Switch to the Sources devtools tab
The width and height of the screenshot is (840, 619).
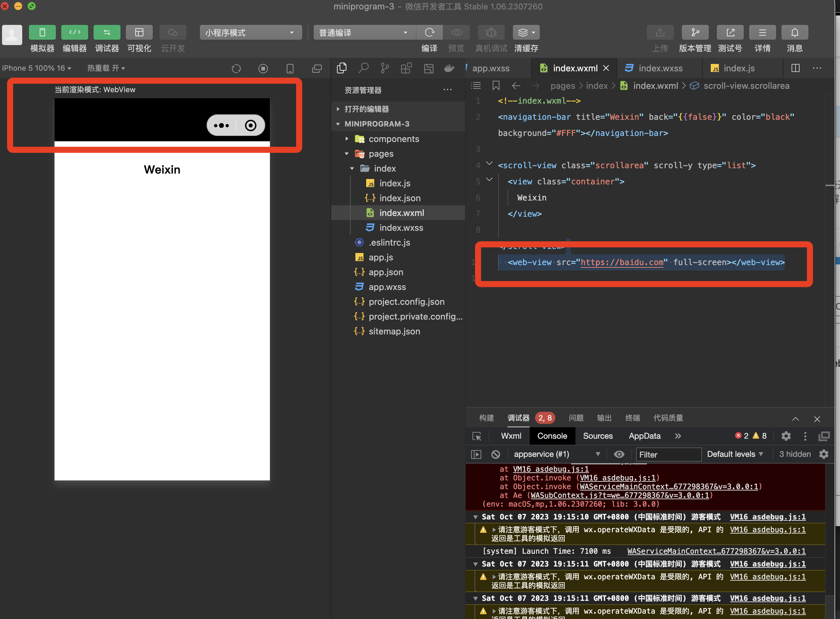(x=597, y=436)
